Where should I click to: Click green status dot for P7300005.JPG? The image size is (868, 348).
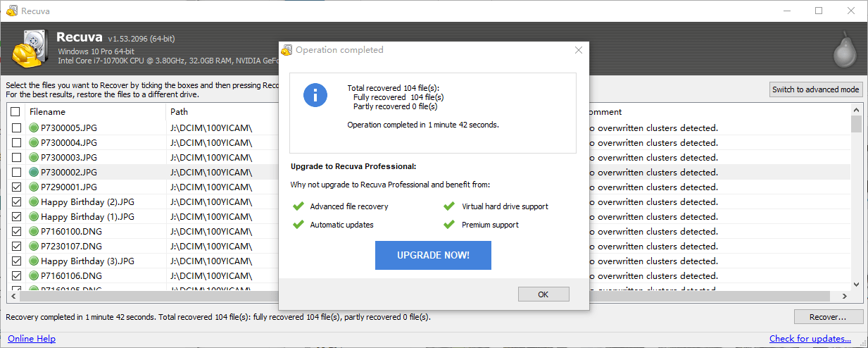[34, 128]
